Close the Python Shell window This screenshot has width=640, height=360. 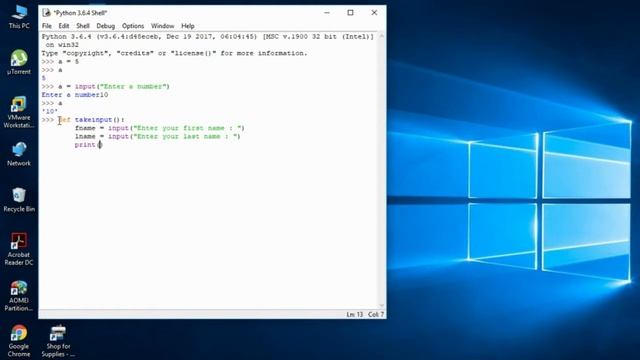(374, 13)
